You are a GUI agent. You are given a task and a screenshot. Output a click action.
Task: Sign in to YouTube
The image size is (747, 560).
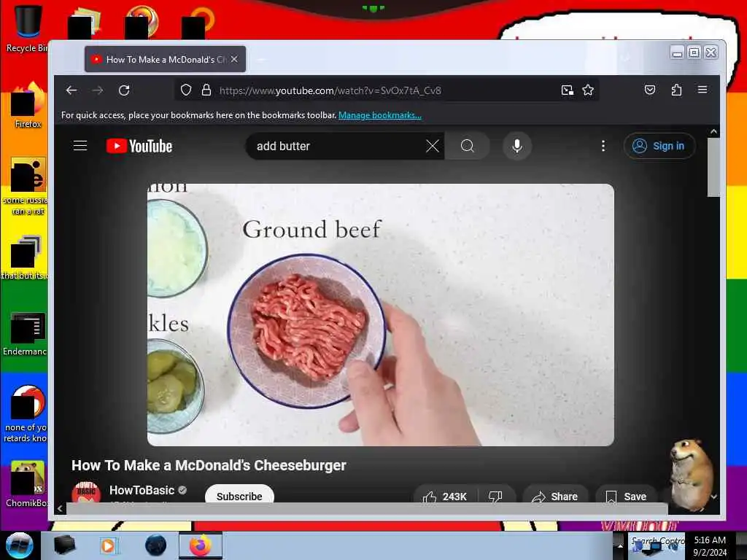[x=659, y=146]
